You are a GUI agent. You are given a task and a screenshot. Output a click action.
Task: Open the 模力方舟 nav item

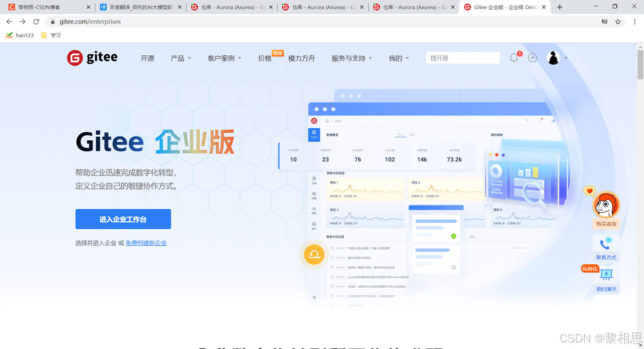pyautogui.click(x=301, y=58)
